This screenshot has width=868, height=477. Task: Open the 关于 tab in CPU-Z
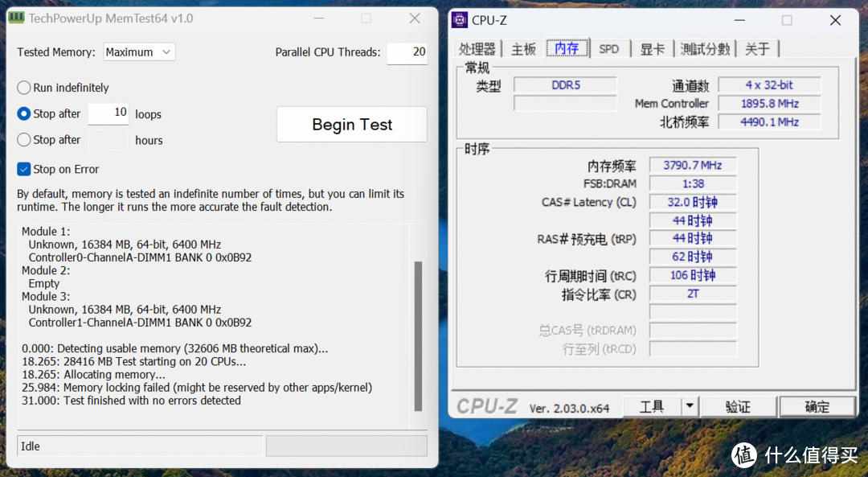click(x=757, y=49)
